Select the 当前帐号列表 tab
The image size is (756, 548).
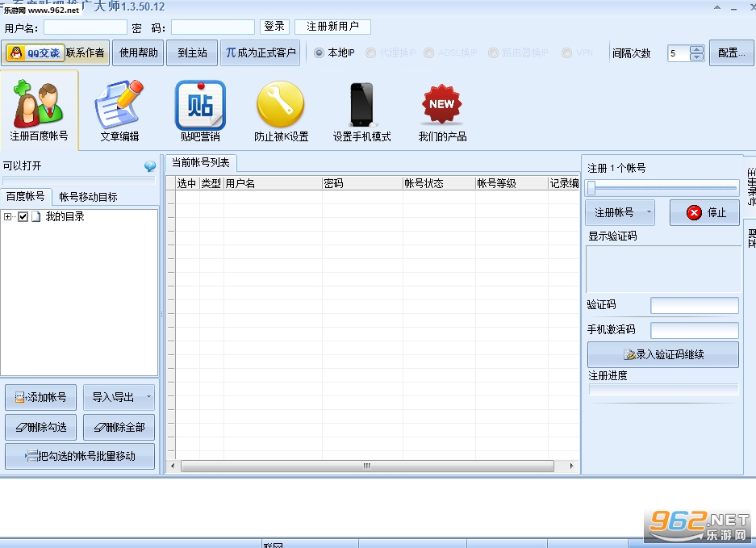point(201,163)
